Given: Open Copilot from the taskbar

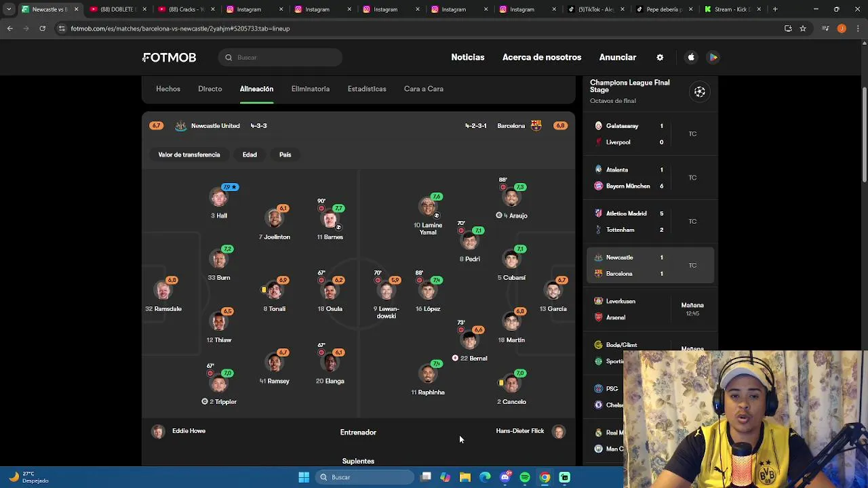Looking at the screenshot, I should 446,477.
